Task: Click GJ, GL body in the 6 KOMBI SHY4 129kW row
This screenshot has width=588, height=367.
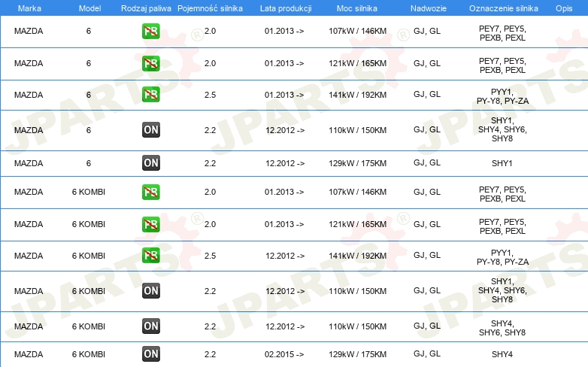Action: [427, 354]
